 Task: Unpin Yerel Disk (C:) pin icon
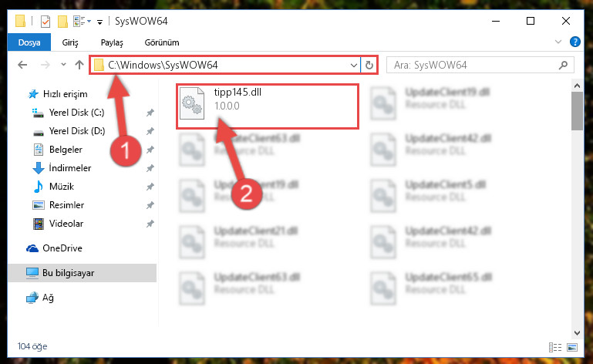click(150, 113)
